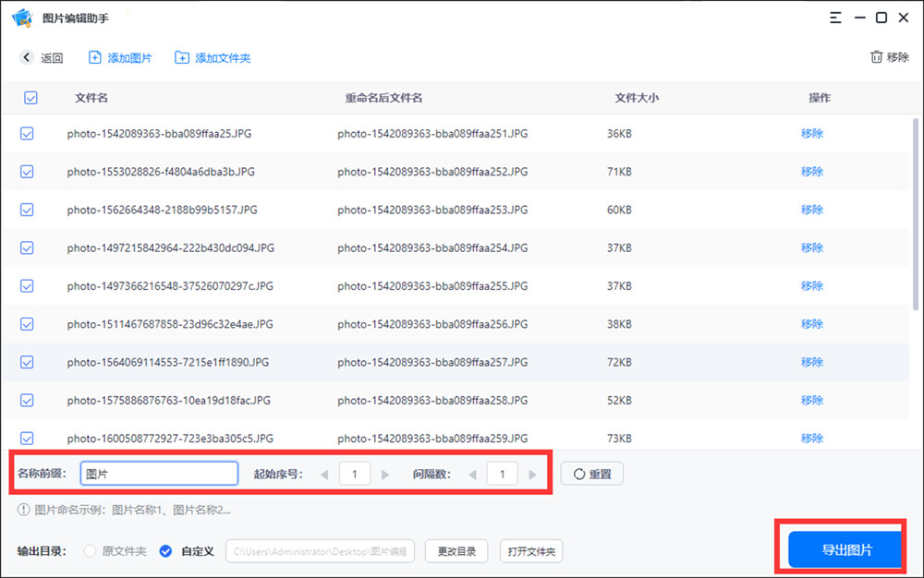Select renamed name photo-1542089363-bba089ffaa257.JPG
924x578 pixels.
(432, 362)
